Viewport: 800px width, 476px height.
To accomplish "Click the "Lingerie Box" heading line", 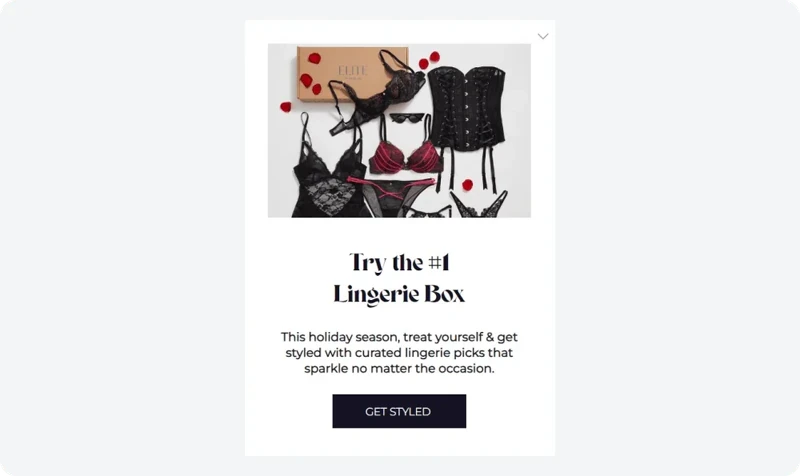I will pos(399,294).
